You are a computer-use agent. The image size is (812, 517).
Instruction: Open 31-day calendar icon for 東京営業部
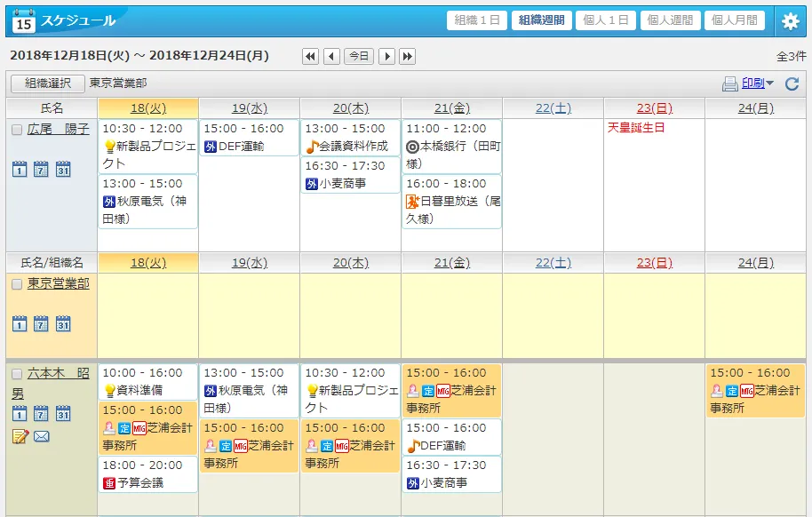coord(63,323)
